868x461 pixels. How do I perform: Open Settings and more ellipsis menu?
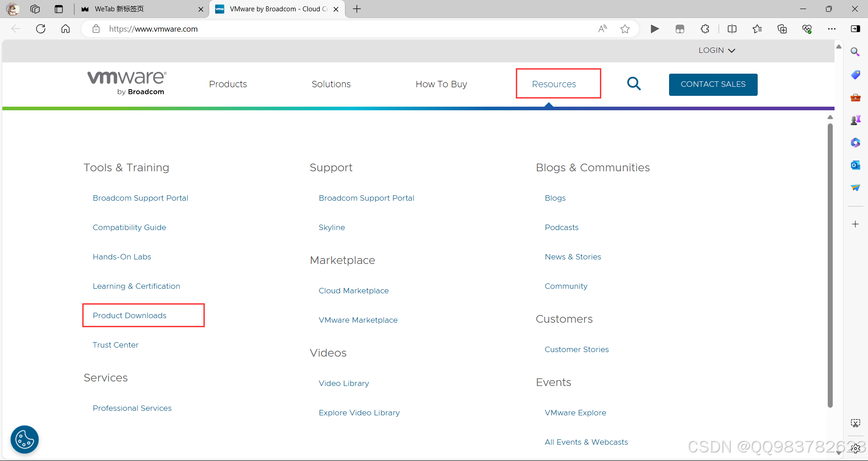click(832, 29)
